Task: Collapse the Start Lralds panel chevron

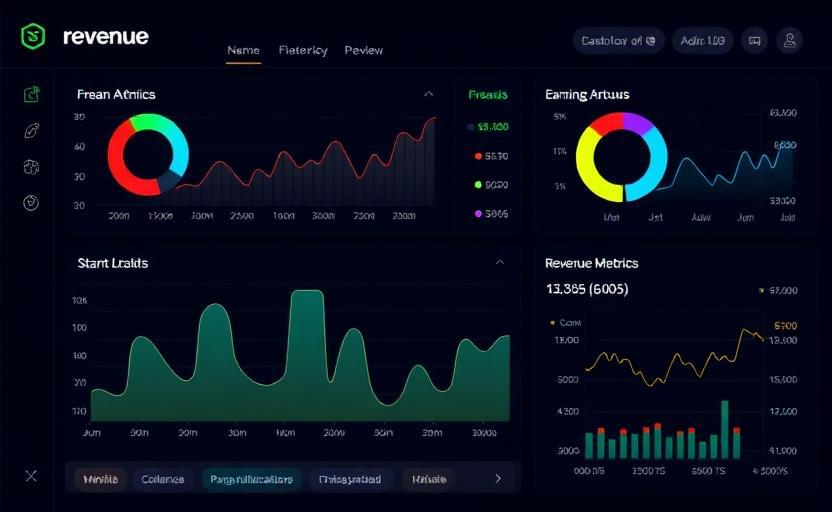Action: (x=500, y=262)
